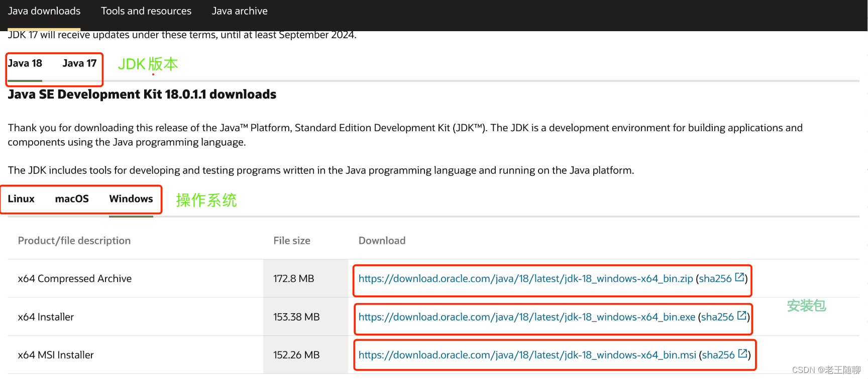Switch to the Java archive tab

pyautogui.click(x=240, y=11)
